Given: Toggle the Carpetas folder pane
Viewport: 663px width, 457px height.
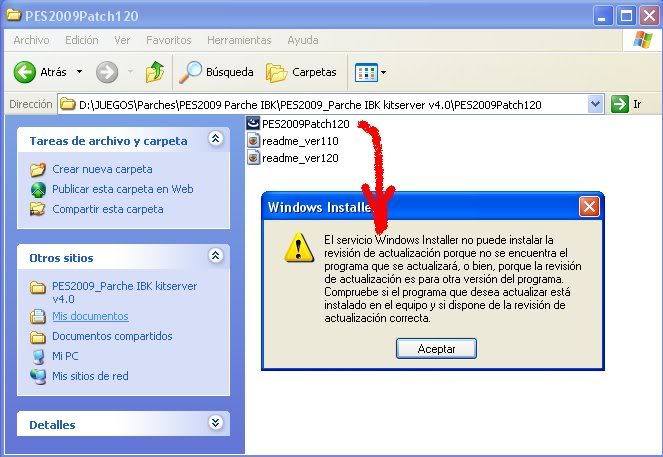Looking at the screenshot, I should [301, 72].
